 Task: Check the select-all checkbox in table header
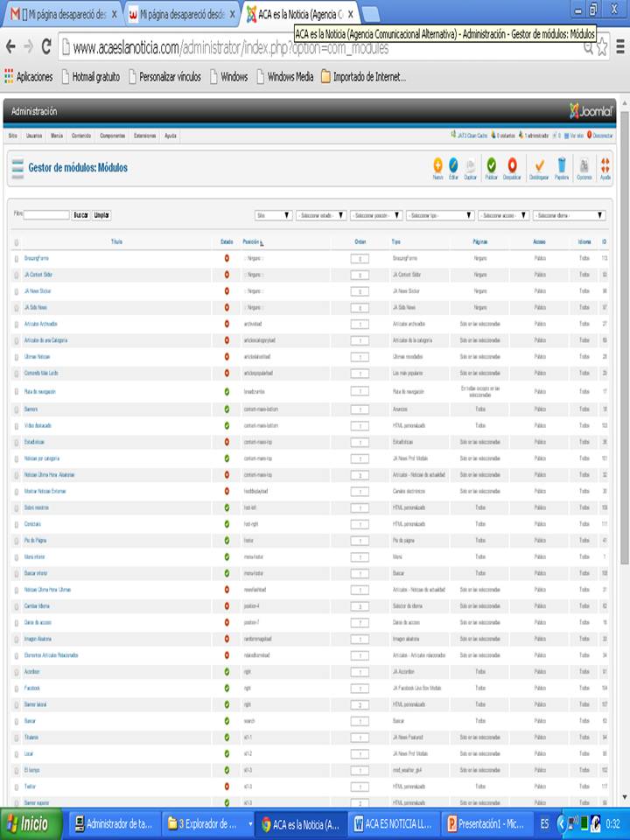[x=16, y=242]
